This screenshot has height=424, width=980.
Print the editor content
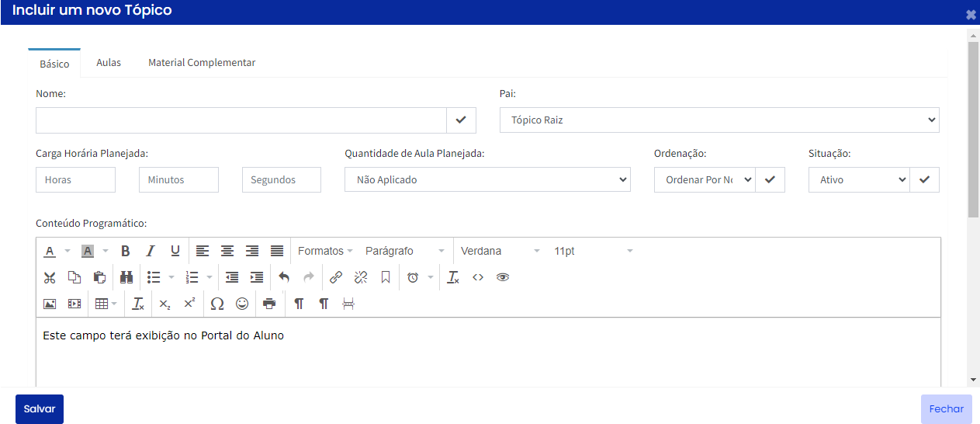click(x=269, y=304)
